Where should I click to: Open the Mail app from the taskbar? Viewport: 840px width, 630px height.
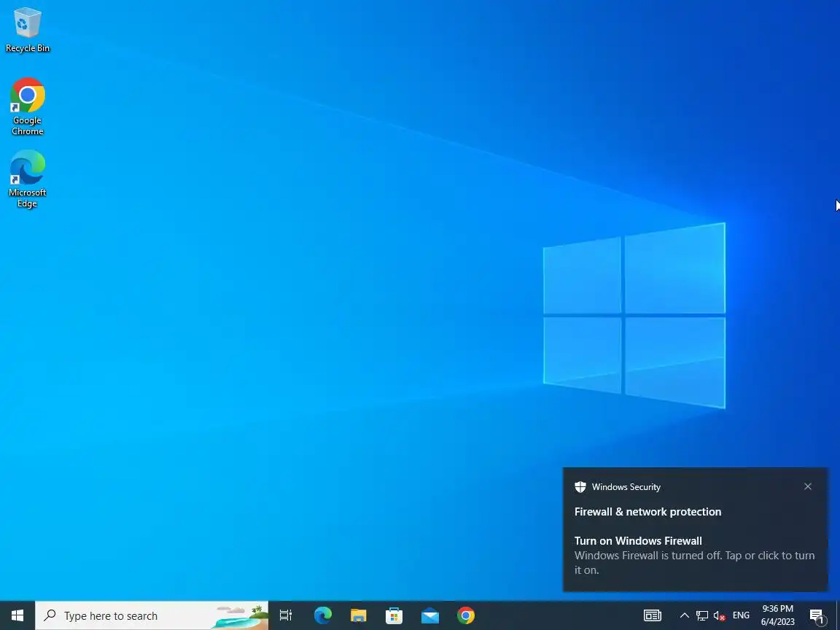point(430,615)
